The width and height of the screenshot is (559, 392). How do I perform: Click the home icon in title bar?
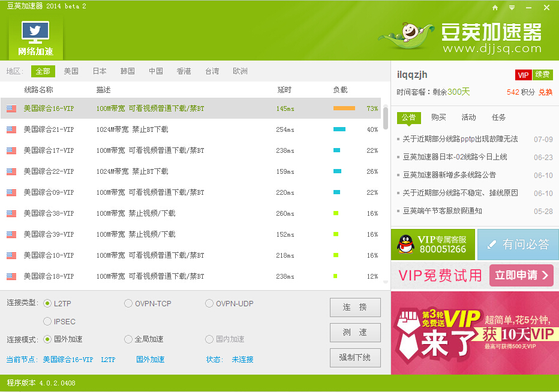[495, 7]
